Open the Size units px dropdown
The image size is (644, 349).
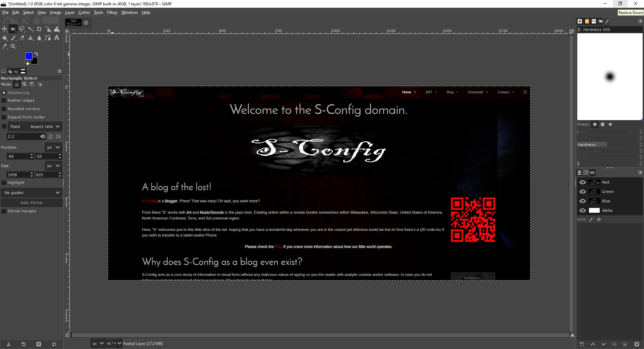click(x=53, y=166)
